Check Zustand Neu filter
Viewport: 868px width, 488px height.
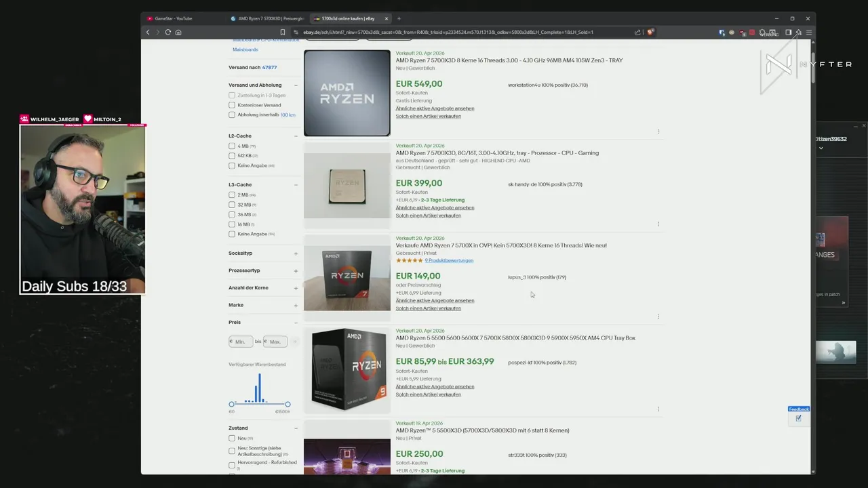coord(232,438)
